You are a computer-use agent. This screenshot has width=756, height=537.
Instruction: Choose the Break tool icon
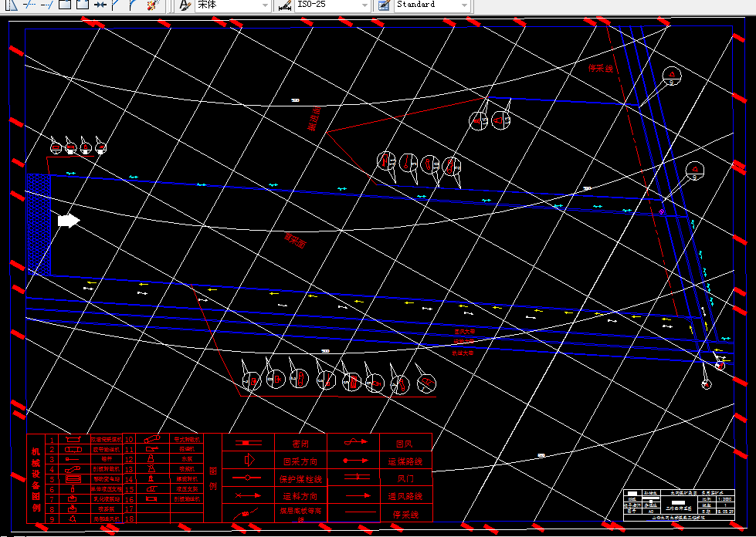(x=83, y=5)
